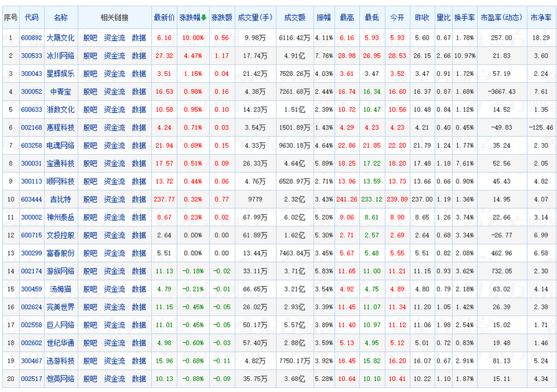Viewport: 557px width, 392px height.
Task: Select the 10.00% change cell of 大晟文化
Action: click(x=193, y=38)
